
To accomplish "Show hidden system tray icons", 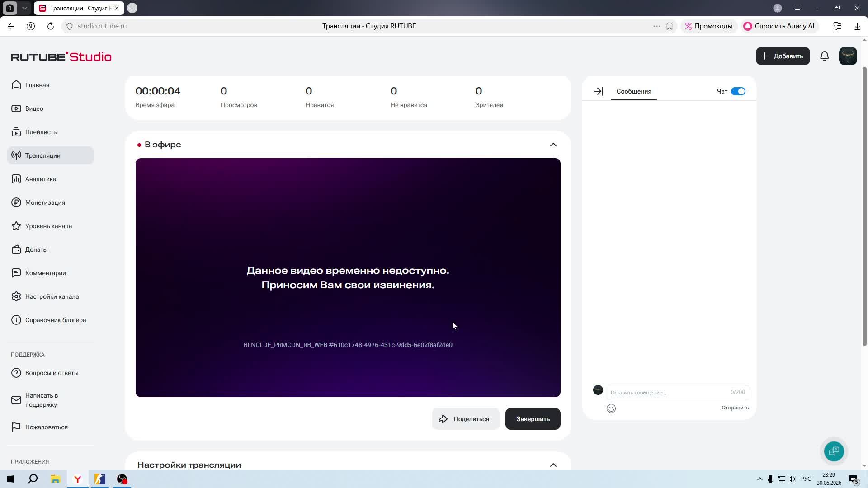I will coord(759,479).
